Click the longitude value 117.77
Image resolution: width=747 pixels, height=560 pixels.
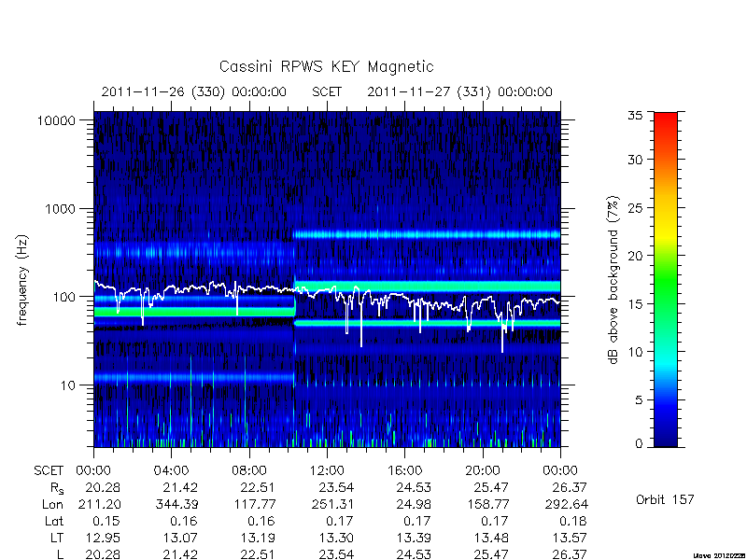[255, 504]
